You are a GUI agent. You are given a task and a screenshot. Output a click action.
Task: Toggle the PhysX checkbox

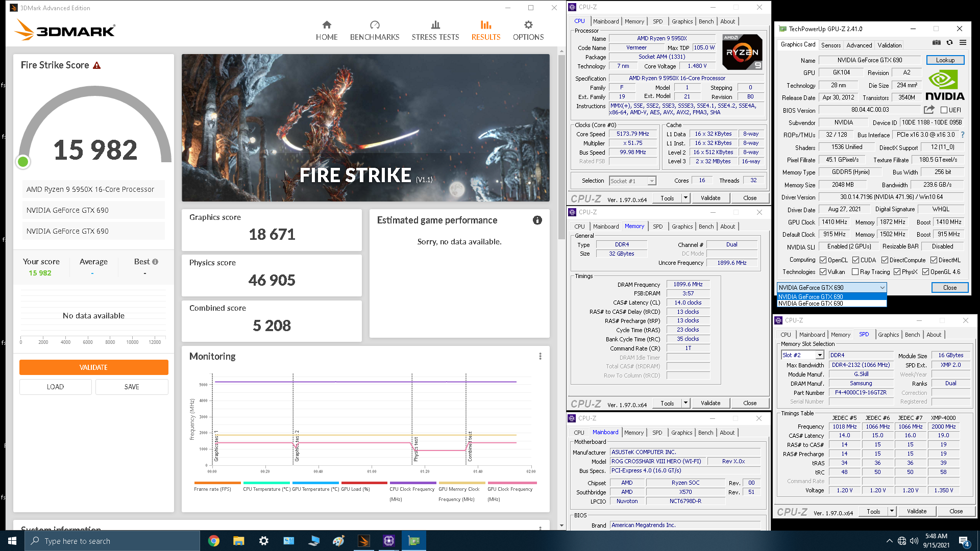[x=897, y=272]
